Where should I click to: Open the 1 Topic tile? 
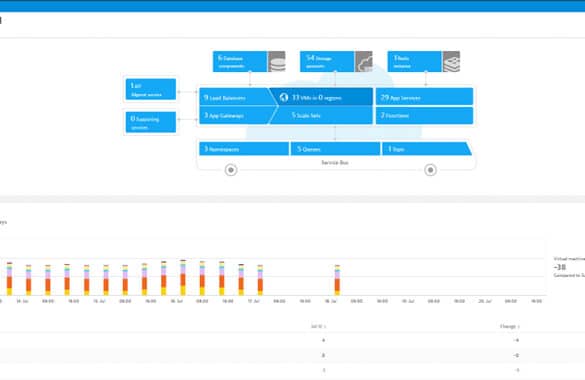pyautogui.click(x=426, y=149)
